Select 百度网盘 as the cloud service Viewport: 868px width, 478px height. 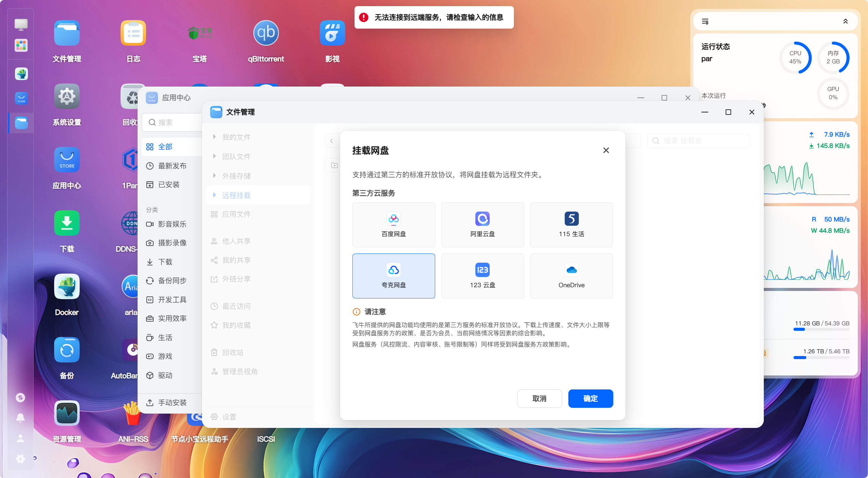393,225
